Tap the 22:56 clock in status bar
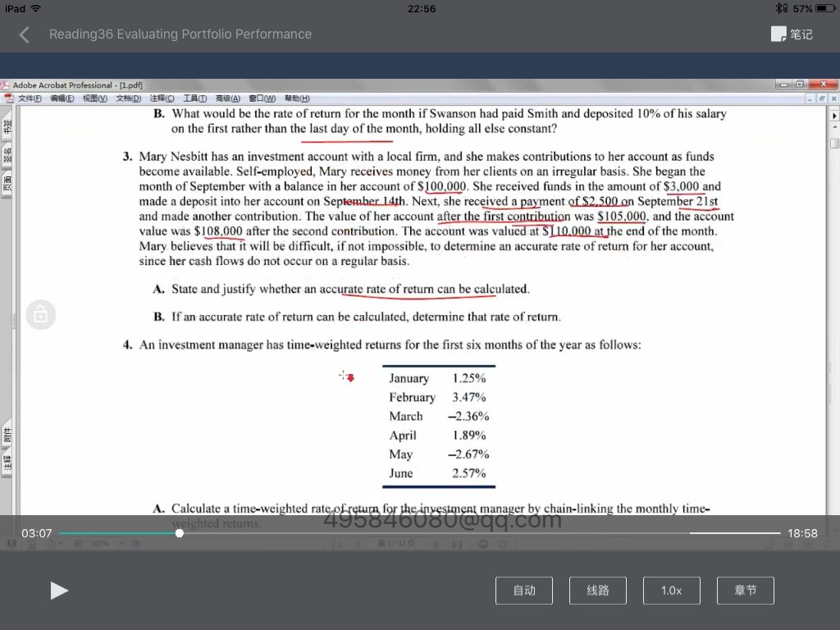Screen dimensions: 840x630 coord(422,8)
